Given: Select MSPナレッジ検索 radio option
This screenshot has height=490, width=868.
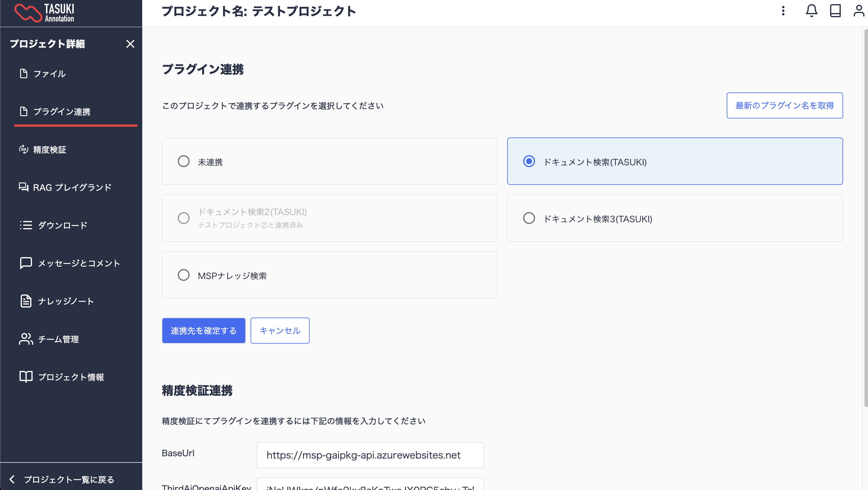Looking at the screenshot, I should (x=183, y=275).
